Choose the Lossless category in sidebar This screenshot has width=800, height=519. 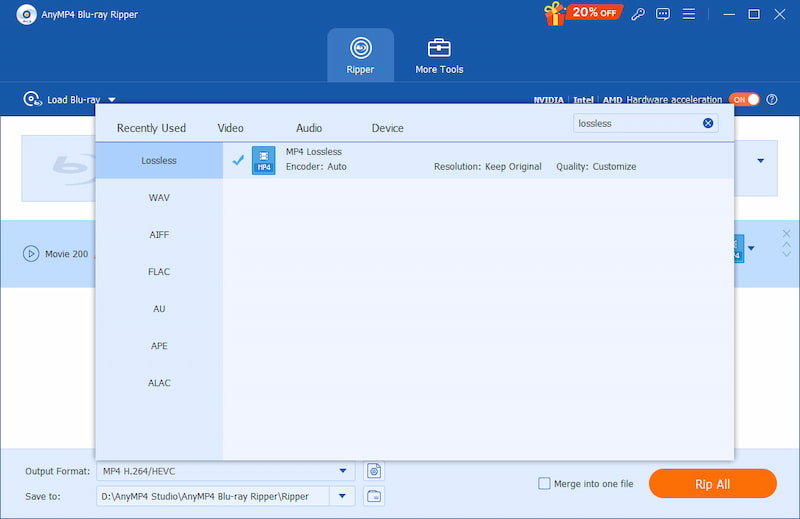pos(159,160)
